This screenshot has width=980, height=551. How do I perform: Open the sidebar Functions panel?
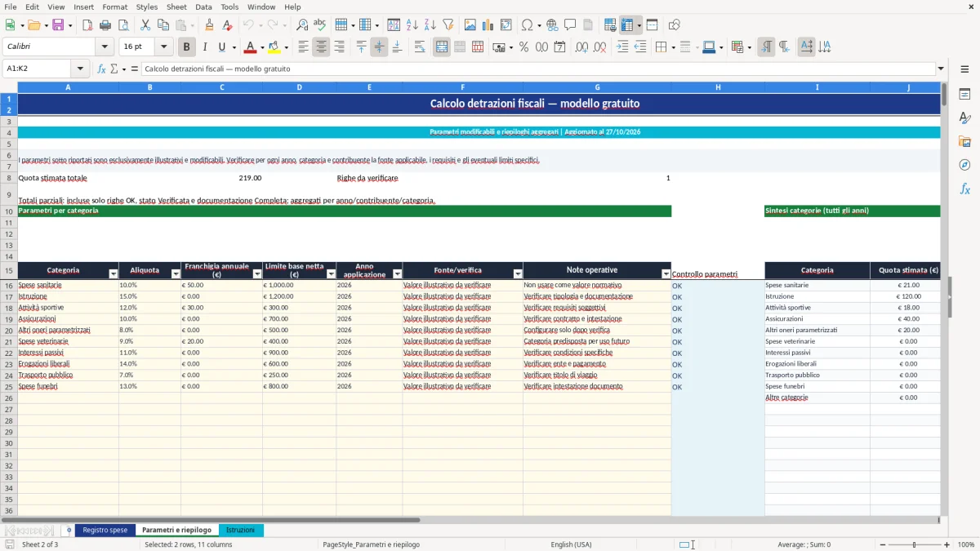964,189
